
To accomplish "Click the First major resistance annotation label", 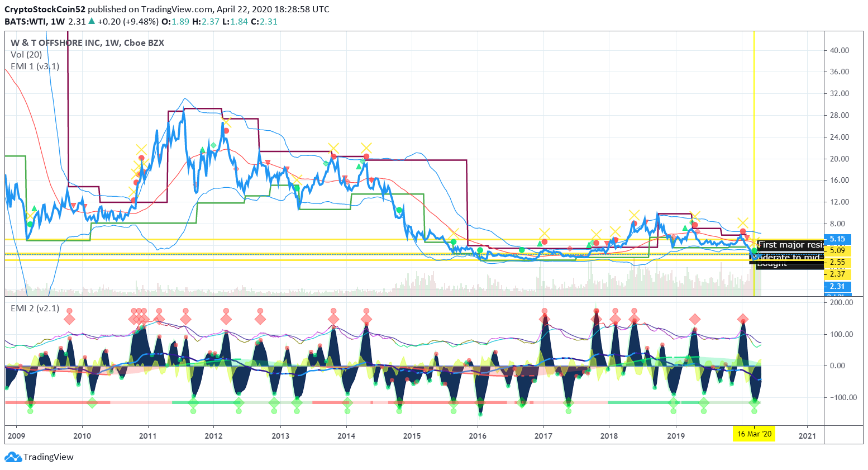I will pyautogui.click(x=790, y=245).
